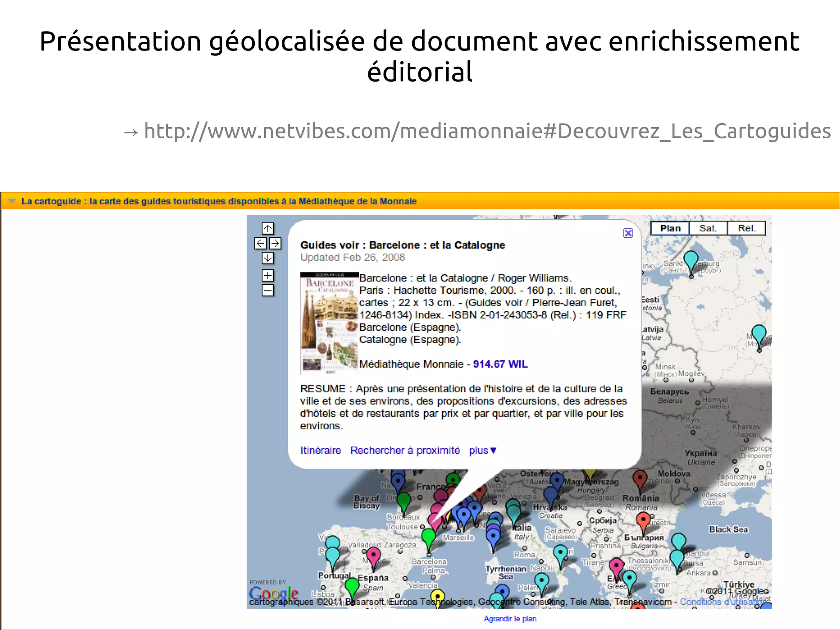This screenshot has height=630, width=840.
Task: Switch map to Rel. view
Action: tap(746, 228)
